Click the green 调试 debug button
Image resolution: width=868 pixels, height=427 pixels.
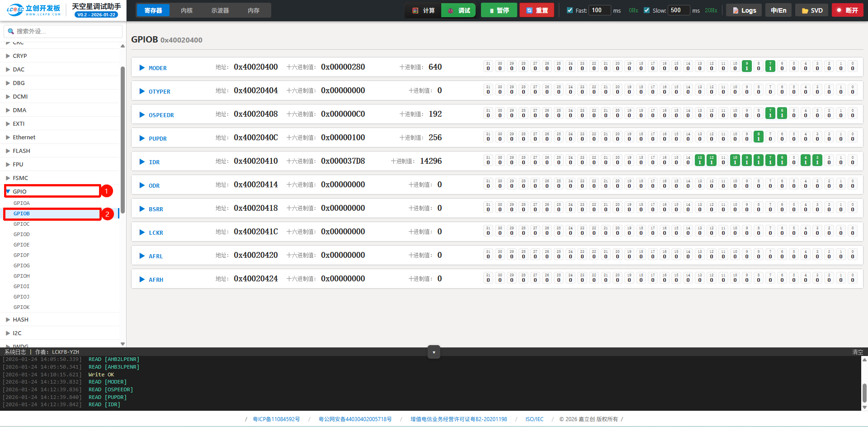(x=458, y=10)
